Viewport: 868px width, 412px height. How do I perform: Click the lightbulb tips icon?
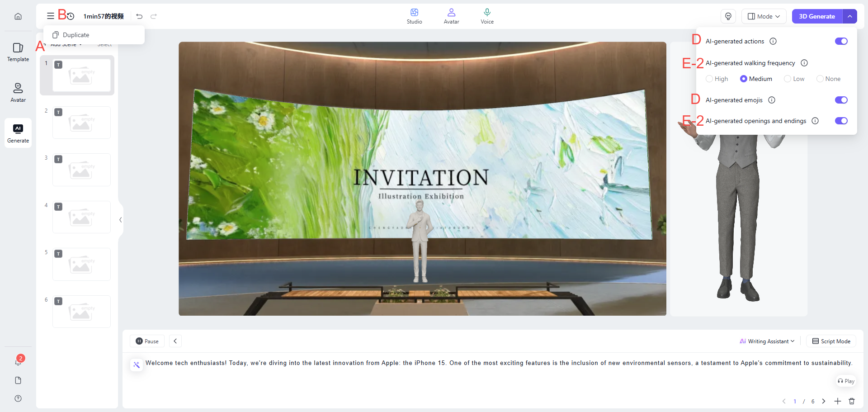coord(728,16)
